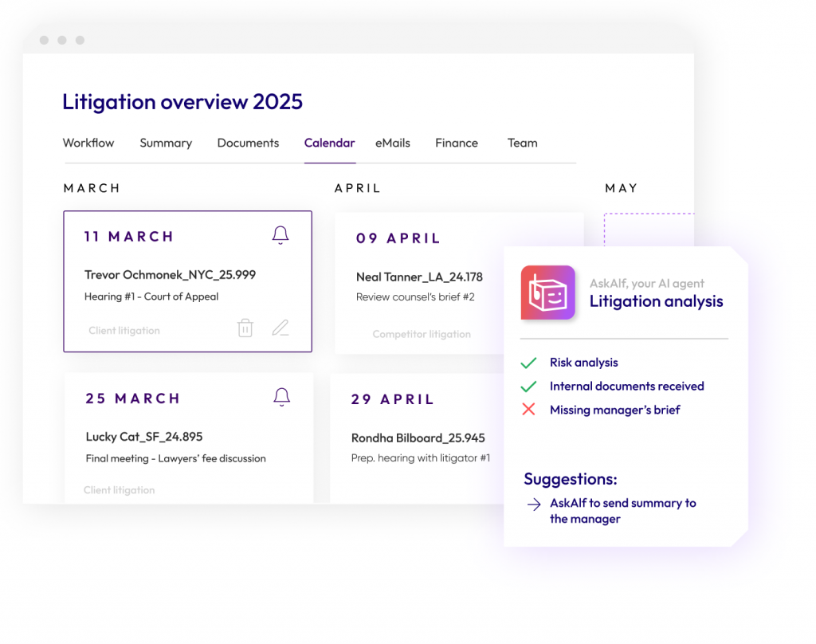Image resolution: width=816 pixels, height=644 pixels.
Task: Click the bell icon on 25 March card
Action: [281, 397]
